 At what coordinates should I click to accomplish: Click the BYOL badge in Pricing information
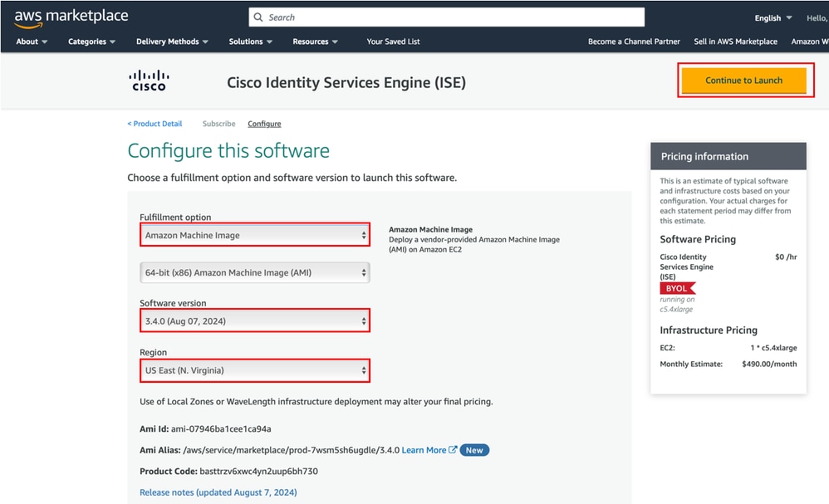[678, 288]
